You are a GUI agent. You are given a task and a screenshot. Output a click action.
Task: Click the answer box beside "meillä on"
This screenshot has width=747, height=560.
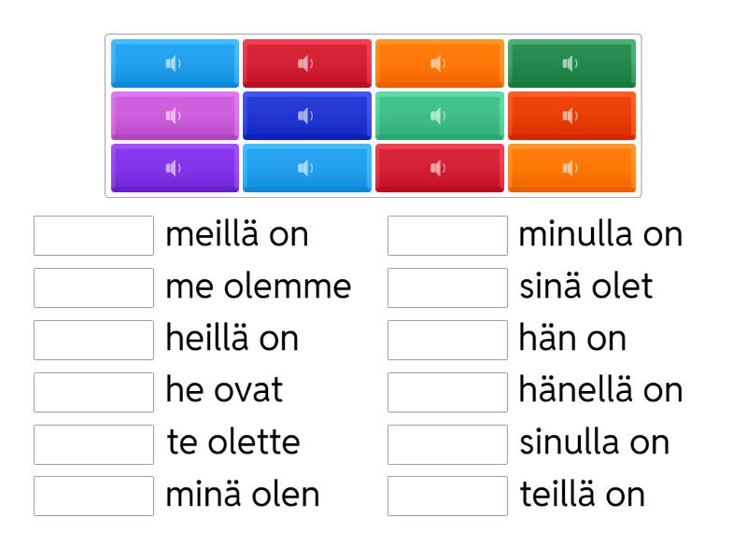(93, 235)
